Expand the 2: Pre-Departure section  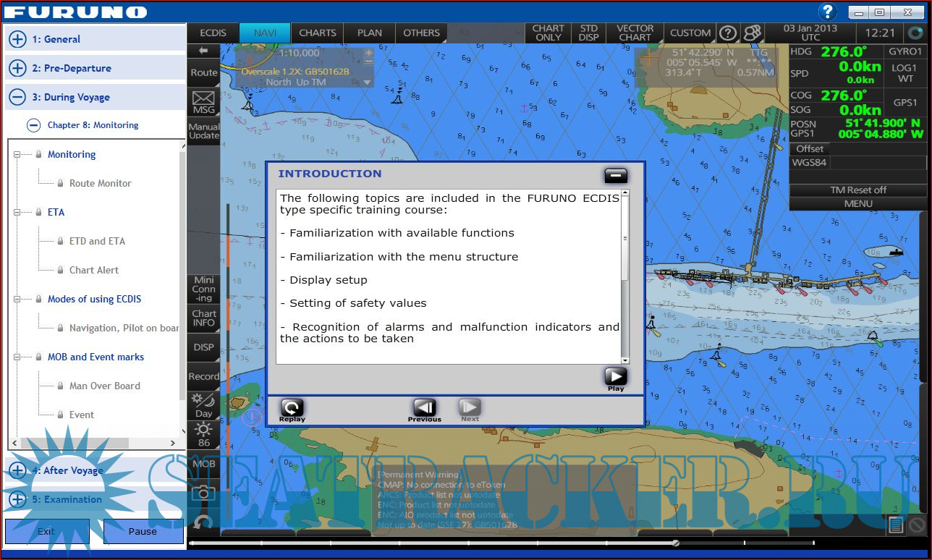pos(18,68)
